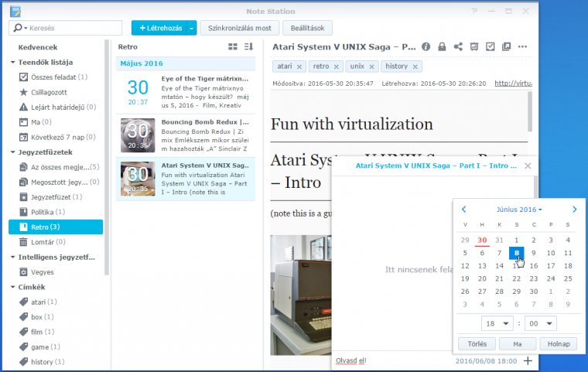Screen dimensions: 588x372
Task: Open note in new window icon
Action: (506, 46)
